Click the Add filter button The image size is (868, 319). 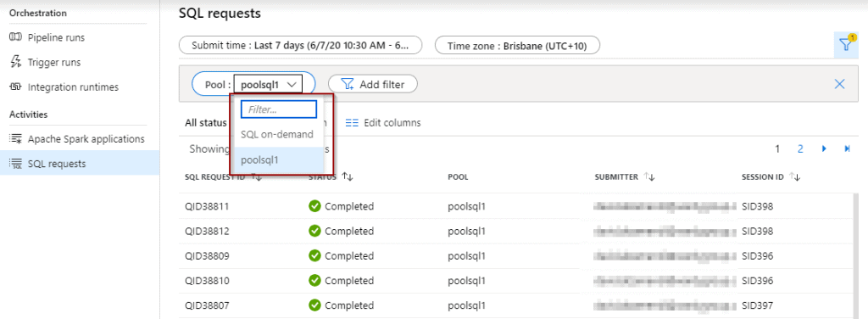click(x=373, y=84)
